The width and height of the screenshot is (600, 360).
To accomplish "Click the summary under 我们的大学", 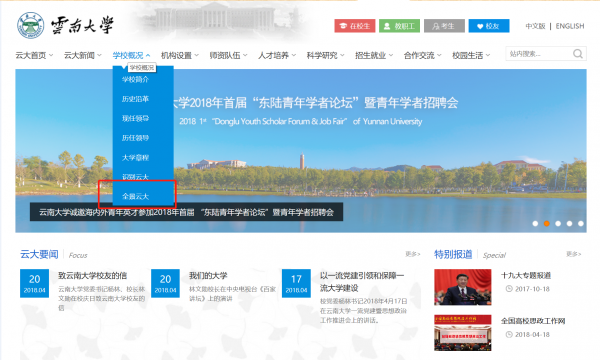I will (x=232, y=293).
